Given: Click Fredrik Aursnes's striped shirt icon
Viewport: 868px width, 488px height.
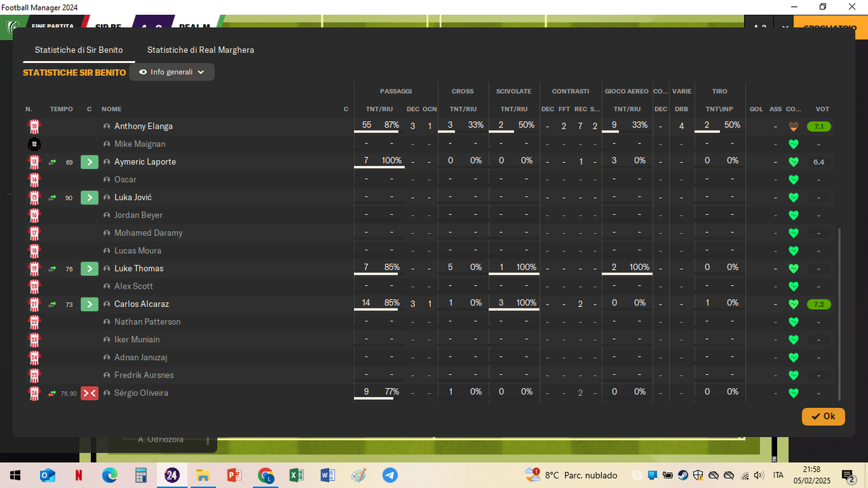Looking at the screenshot, I should 34,375.
